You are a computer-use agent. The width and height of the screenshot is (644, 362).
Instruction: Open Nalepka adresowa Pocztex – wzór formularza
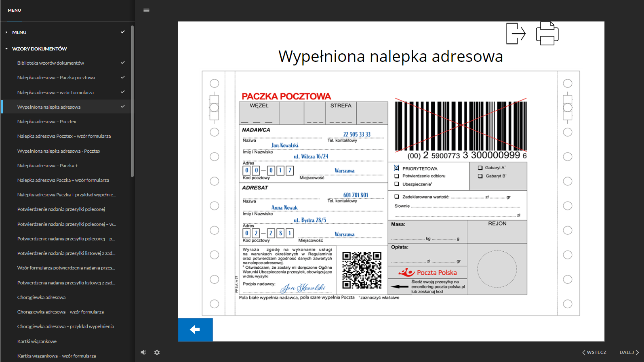point(64,136)
